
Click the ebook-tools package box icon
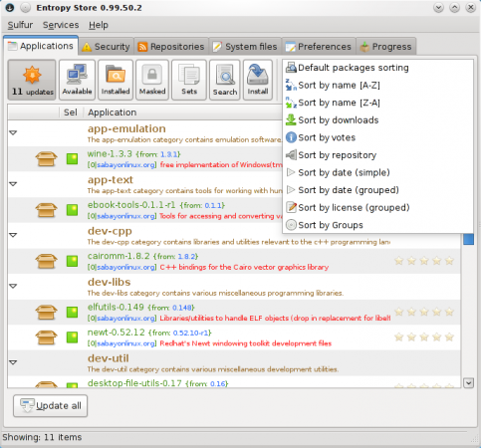[x=46, y=210]
